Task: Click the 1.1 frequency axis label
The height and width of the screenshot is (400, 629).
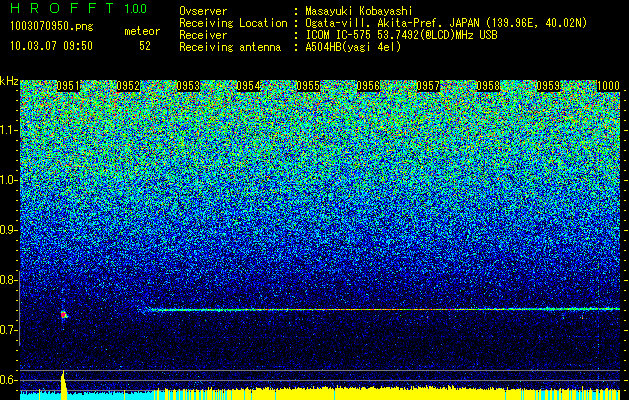Action: [x=7, y=130]
